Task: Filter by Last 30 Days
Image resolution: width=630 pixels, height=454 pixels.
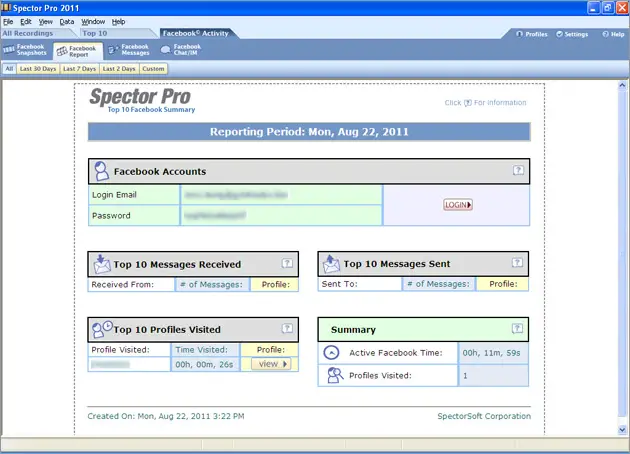Action: [38, 69]
